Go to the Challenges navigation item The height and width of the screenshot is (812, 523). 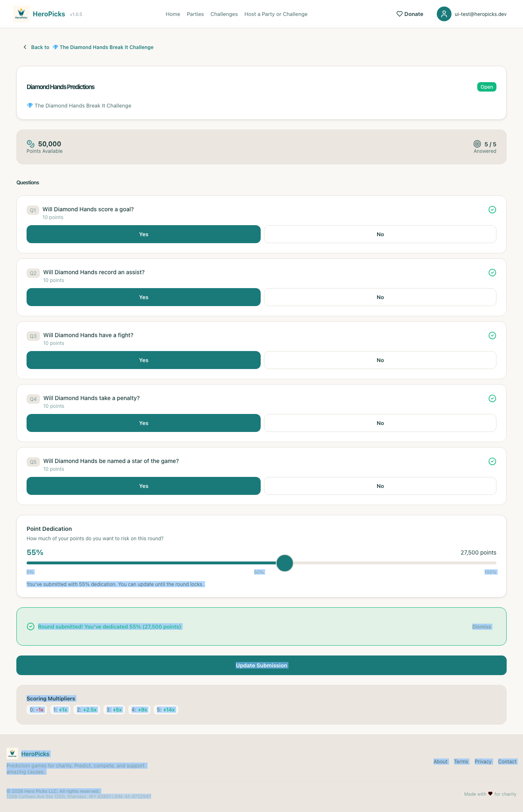click(x=224, y=14)
